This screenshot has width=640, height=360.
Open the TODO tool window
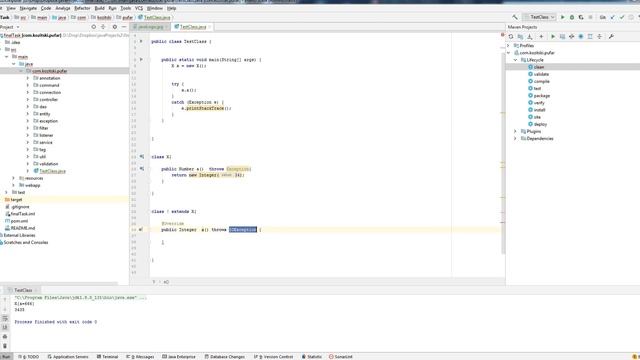[x=28, y=357]
